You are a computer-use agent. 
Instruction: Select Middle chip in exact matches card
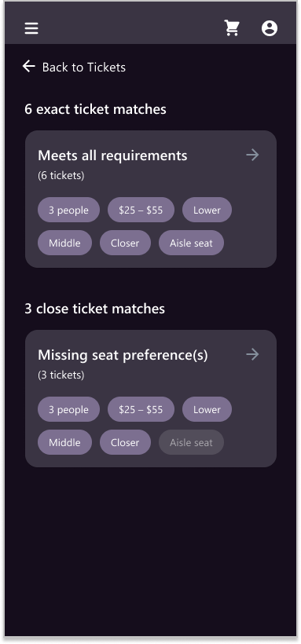tap(64, 243)
